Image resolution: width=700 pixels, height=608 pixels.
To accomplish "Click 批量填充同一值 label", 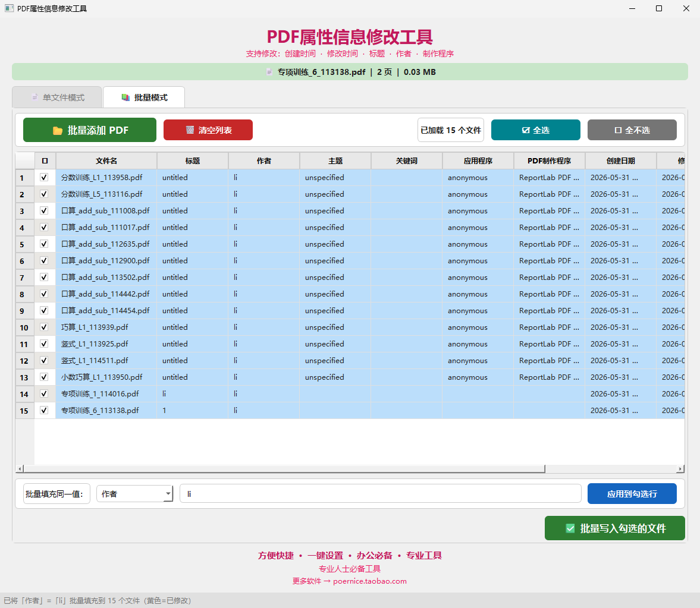I will pos(56,493).
